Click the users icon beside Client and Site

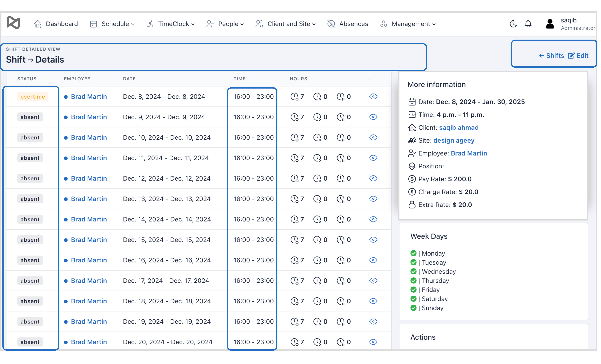point(259,24)
